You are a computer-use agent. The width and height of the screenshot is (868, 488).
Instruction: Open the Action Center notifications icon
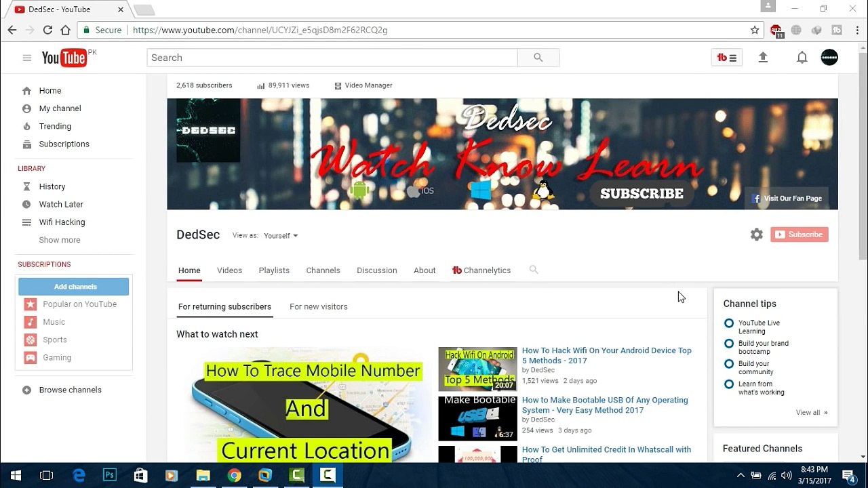click(x=848, y=476)
